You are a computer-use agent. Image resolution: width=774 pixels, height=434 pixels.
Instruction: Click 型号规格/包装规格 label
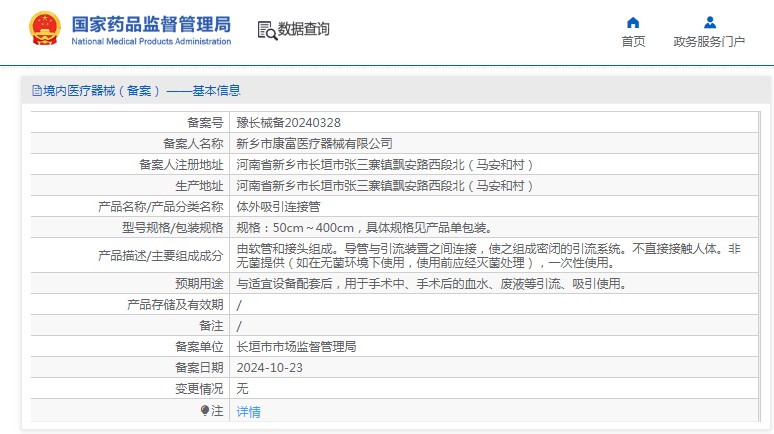[173, 228]
